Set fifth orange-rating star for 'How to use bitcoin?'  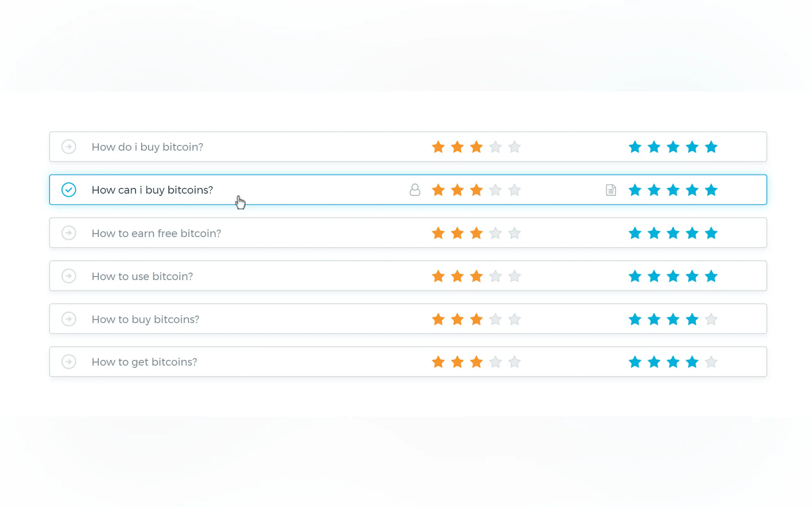(514, 276)
